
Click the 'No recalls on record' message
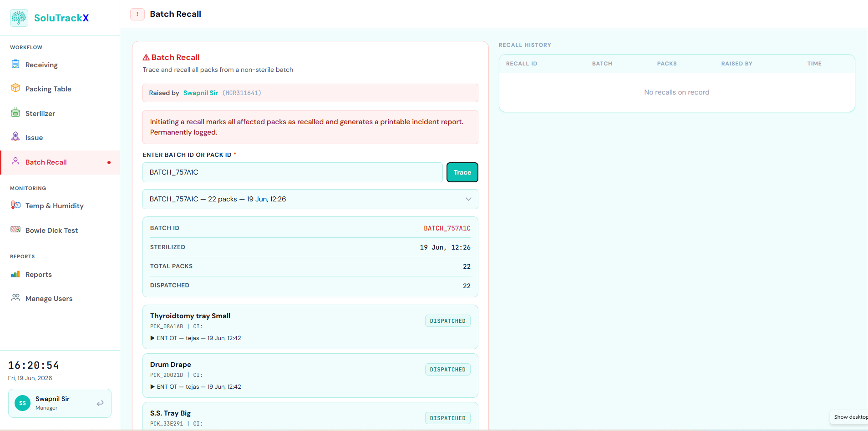[677, 92]
